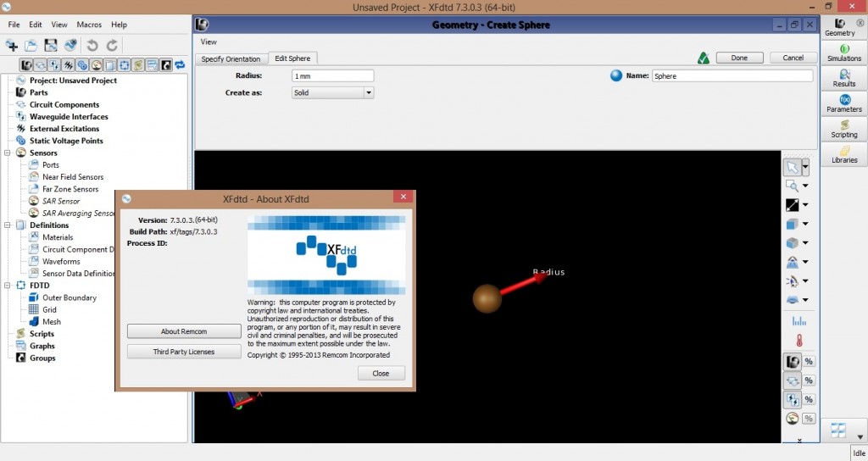The width and height of the screenshot is (868, 461).
Task: Open the Libraries workspace panel
Action: (844, 155)
